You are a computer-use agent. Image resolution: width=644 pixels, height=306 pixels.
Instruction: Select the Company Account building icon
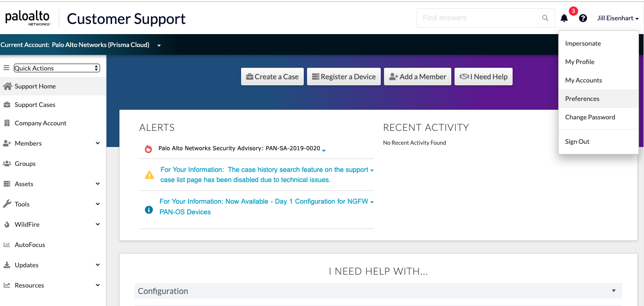click(x=6, y=123)
